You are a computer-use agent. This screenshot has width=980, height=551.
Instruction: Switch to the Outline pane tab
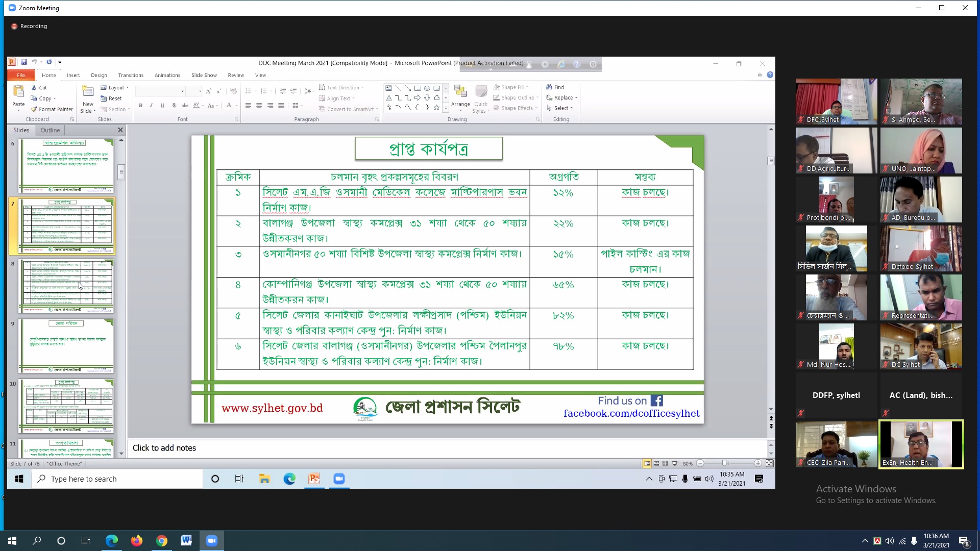pos(50,130)
